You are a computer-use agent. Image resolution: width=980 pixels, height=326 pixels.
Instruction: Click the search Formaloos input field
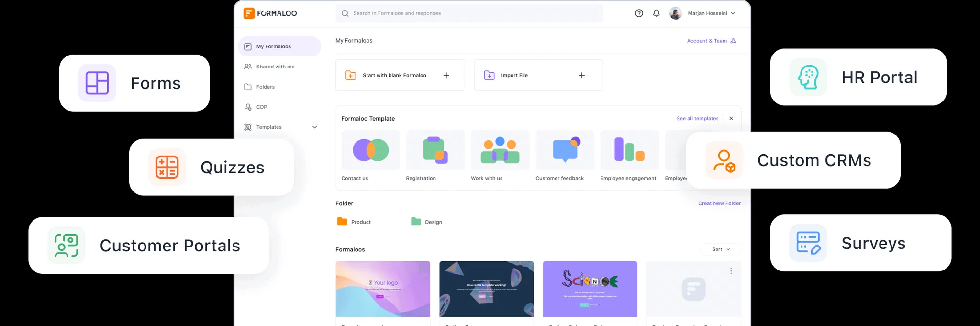(x=469, y=13)
